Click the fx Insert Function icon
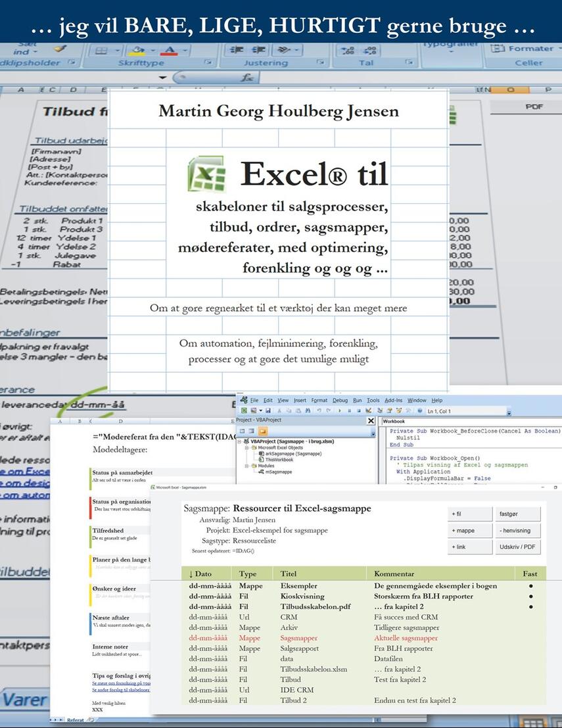This screenshot has width=562, height=728. [x=247, y=78]
